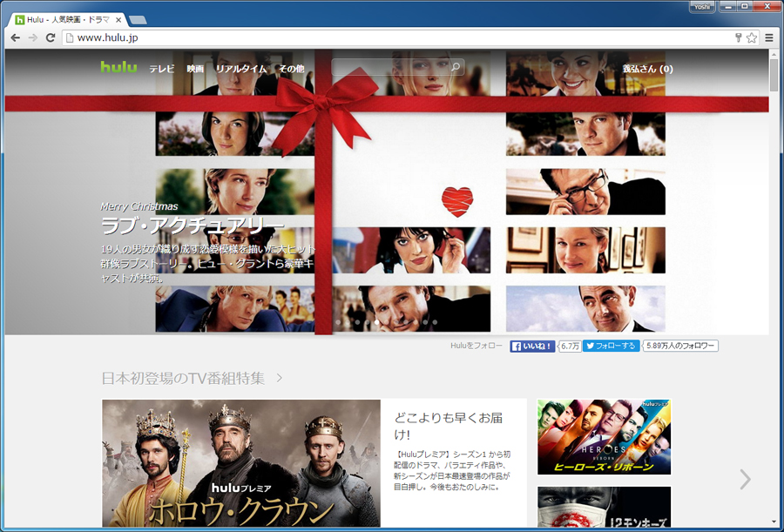The height and width of the screenshot is (532, 784).
Task: Focus the www.hulu.jp address bar
Action: pyautogui.click(x=400, y=38)
